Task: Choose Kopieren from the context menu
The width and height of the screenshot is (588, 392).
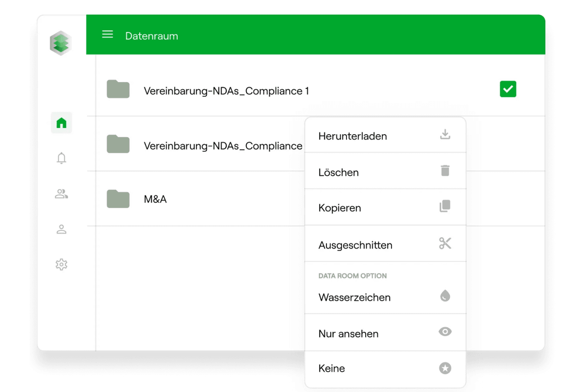Action: tap(385, 207)
